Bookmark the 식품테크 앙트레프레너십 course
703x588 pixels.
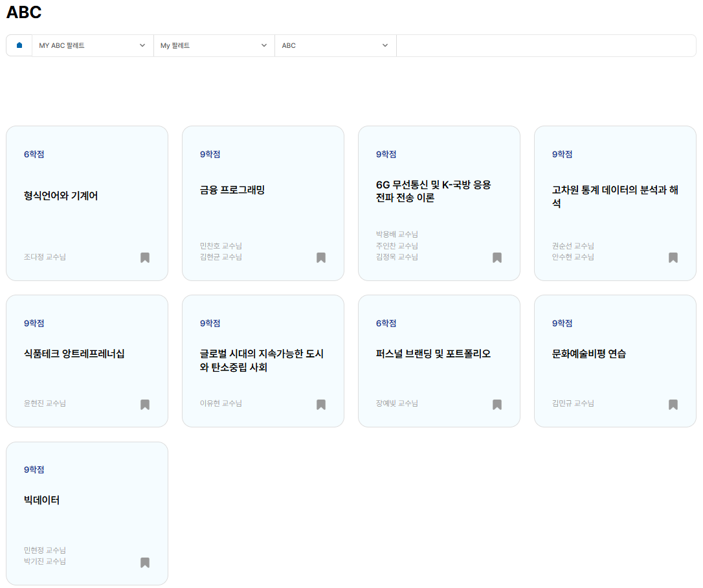[145, 405]
